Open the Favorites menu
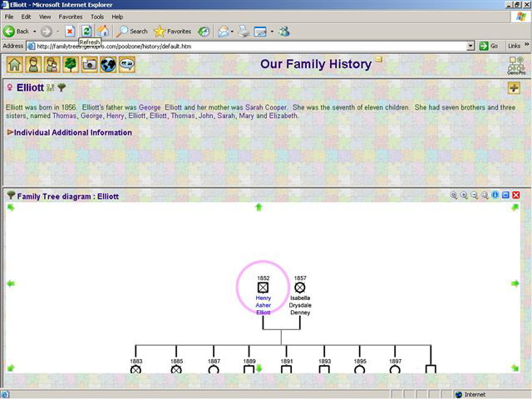This screenshot has width=532, height=399. pyautogui.click(x=70, y=16)
